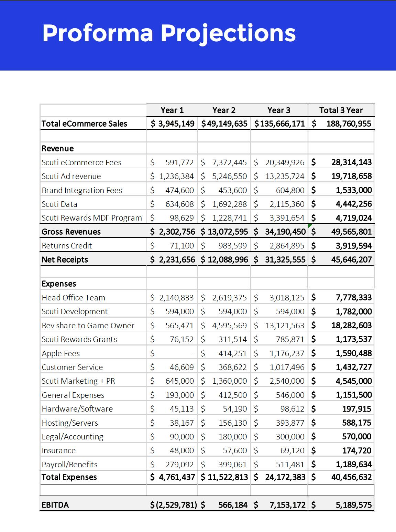Image resolution: width=396 pixels, height=532 pixels.
Task: Click the Payroll/Benefits total 1,189,634
Action: pyautogui.click(x=354, y=465)
